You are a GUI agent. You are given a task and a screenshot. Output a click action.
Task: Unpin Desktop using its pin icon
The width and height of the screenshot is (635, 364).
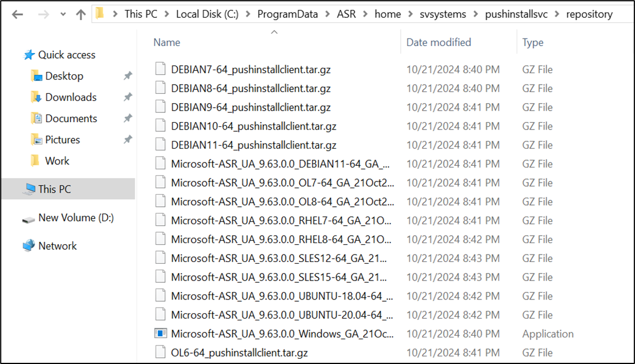pos(128,75)
